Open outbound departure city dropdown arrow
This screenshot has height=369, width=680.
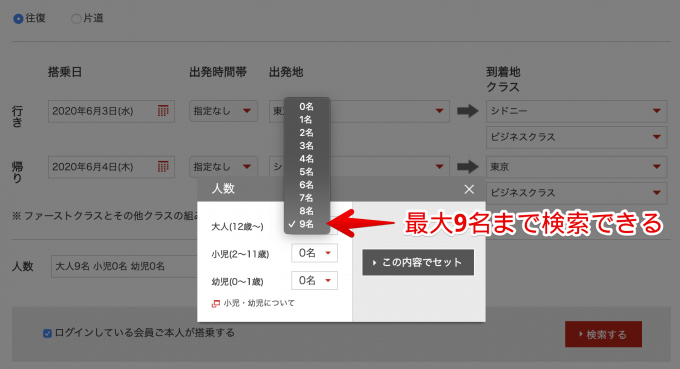coord(439,111)
